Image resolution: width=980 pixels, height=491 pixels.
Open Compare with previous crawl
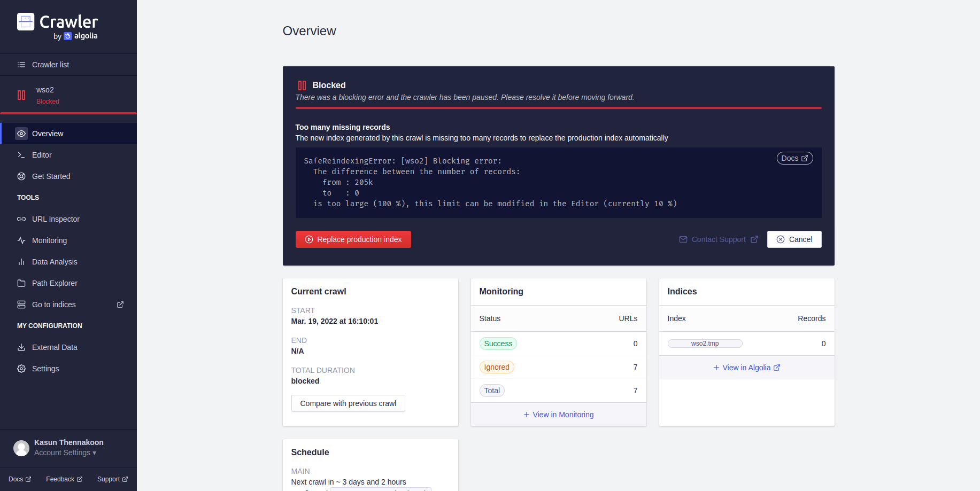tap(348, 403)
